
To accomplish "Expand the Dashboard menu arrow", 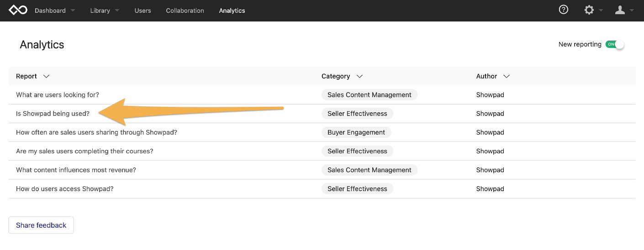I will coord(73,10).
